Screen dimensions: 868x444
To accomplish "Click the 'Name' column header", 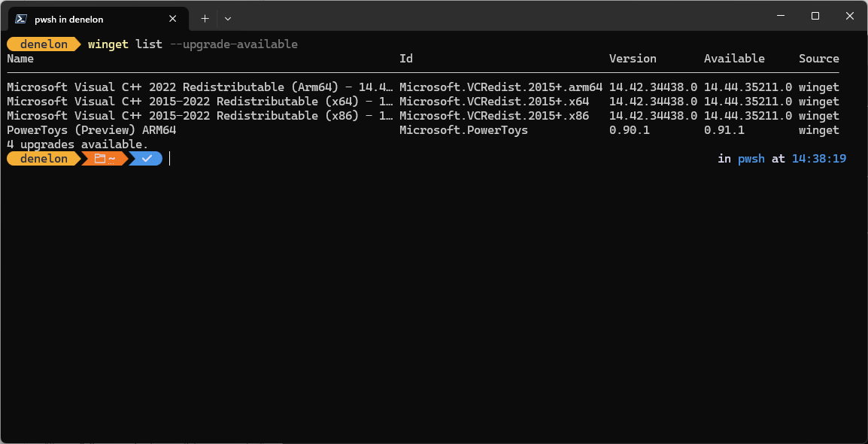I will point(20,59).
